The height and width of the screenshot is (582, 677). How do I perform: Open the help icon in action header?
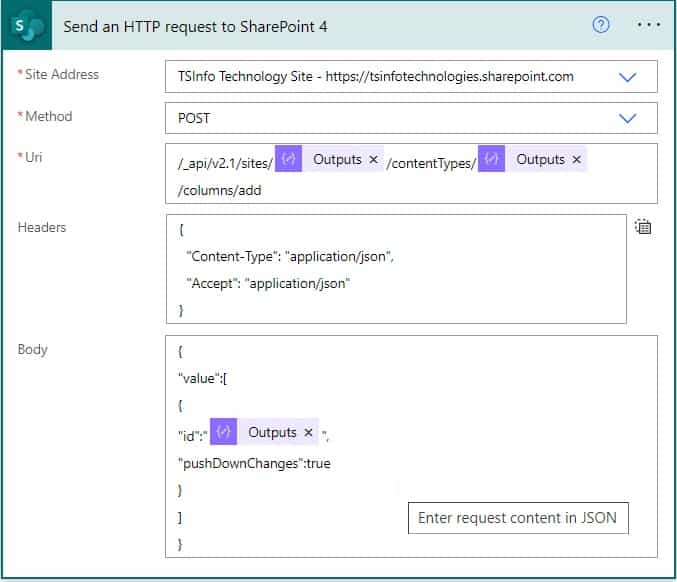coord(601,25)
